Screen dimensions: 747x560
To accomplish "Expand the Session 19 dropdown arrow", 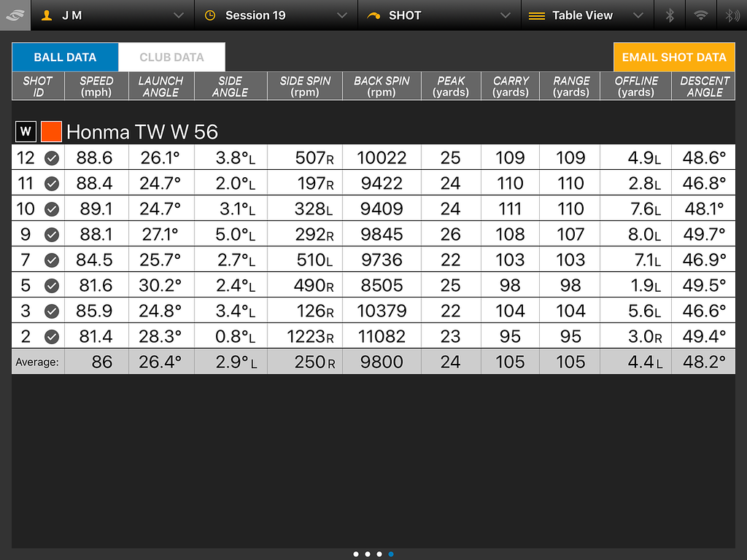I will pos(342,16).
